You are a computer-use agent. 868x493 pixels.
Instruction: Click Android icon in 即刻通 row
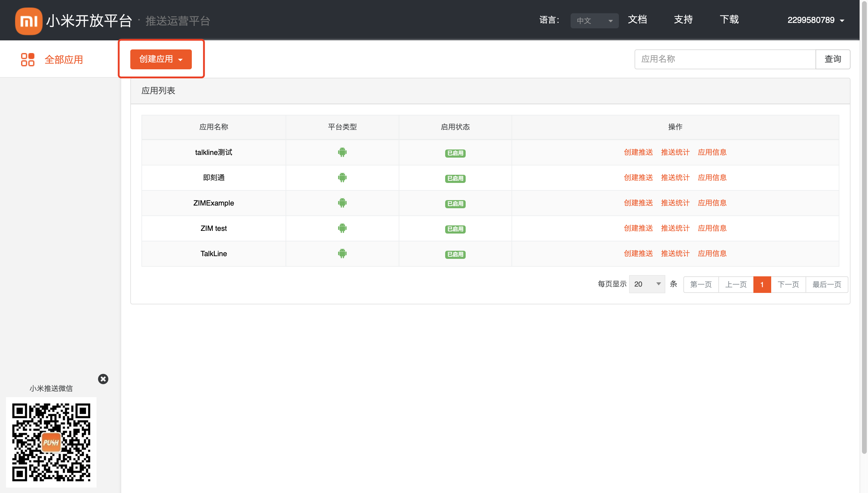click(x=342, y=177)
